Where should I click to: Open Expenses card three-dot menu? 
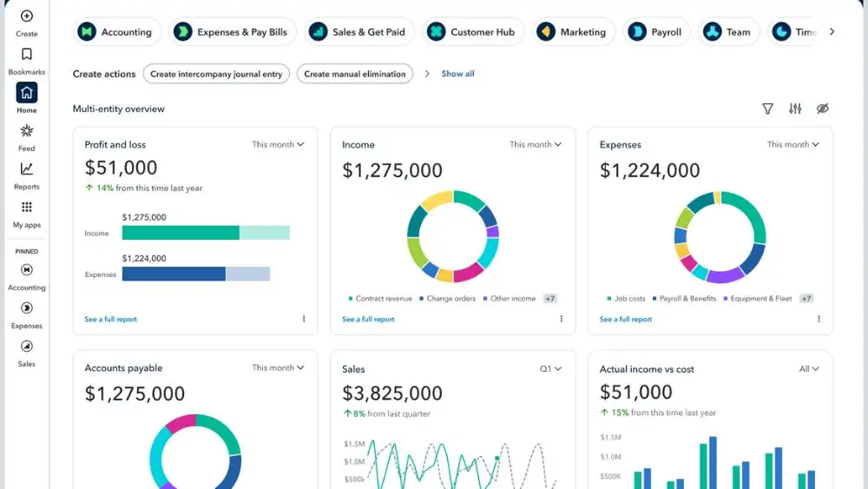tap(819, 319)
